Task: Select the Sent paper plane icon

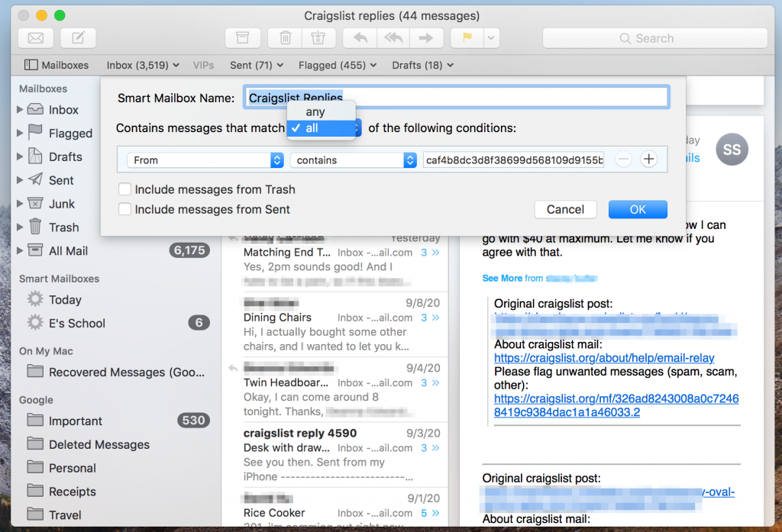Action: click(35, 179)
